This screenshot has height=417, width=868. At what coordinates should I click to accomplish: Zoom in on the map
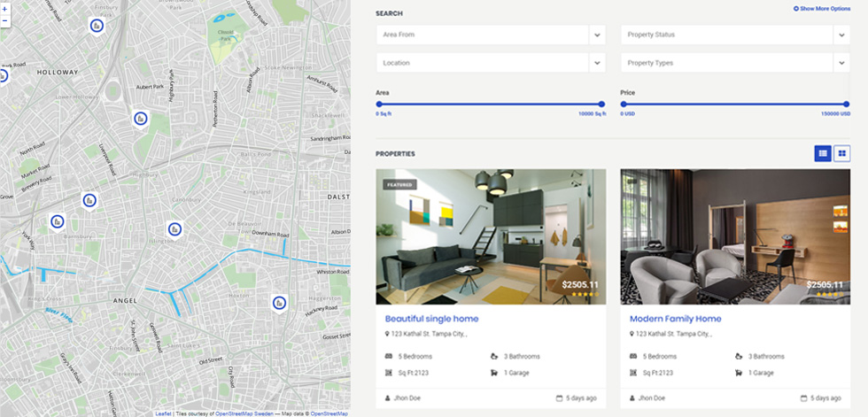click(x=4, y=10)
